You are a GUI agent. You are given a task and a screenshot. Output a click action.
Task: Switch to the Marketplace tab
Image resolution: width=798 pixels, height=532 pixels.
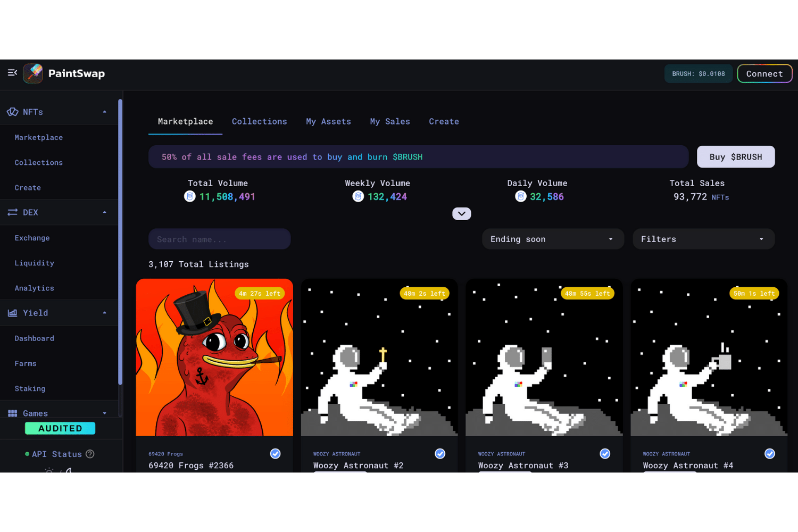tap(185, 121)
